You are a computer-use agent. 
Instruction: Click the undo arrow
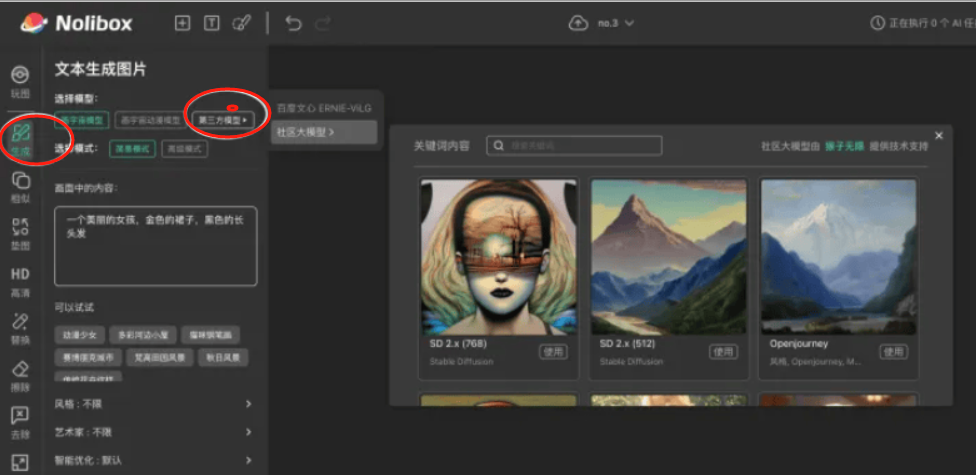[x=293, y=23]
